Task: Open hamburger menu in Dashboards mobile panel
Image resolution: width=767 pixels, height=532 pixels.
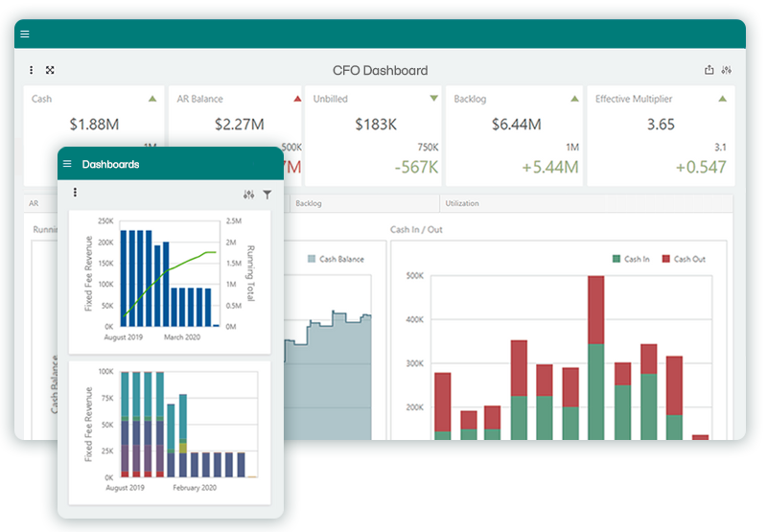Action: click(67, 164)
